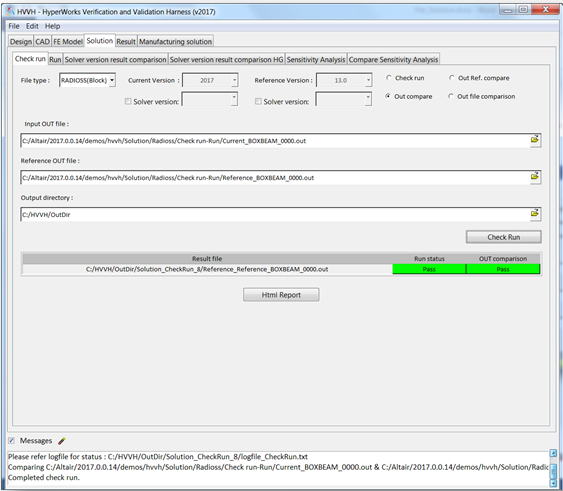This screenshot has width=563, height=491.
Task: Click the HVVH application icon in title bar
Action: coord(10,11)
